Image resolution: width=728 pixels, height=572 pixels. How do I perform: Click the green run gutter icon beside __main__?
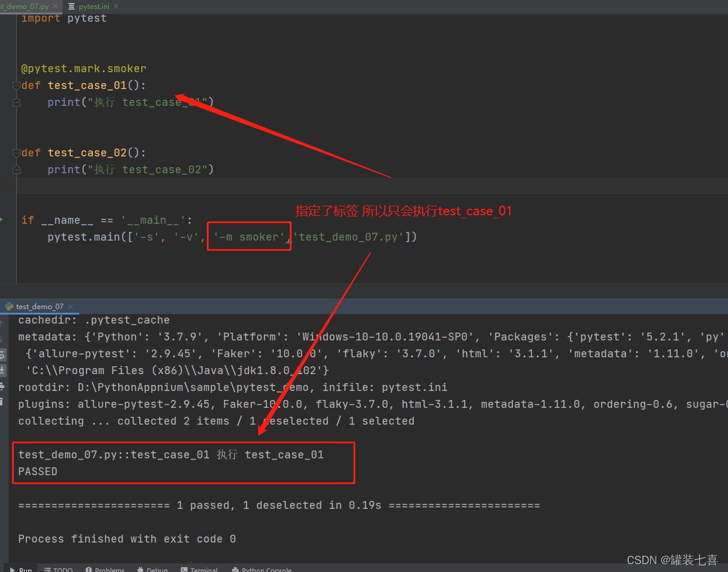pos(2,220)
